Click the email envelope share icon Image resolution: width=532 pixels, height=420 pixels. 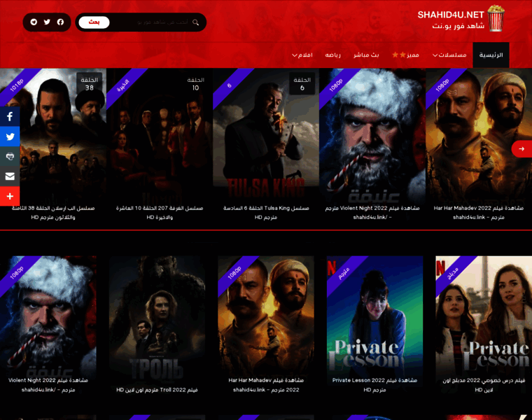point(10,176)
